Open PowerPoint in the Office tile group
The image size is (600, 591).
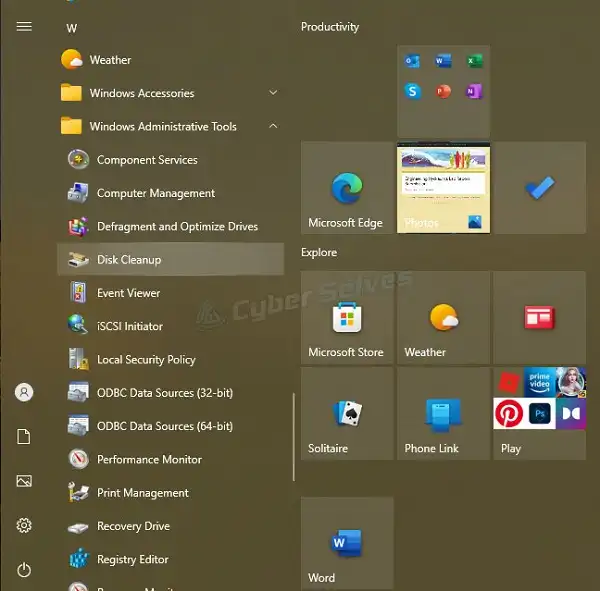pos(443,91)
